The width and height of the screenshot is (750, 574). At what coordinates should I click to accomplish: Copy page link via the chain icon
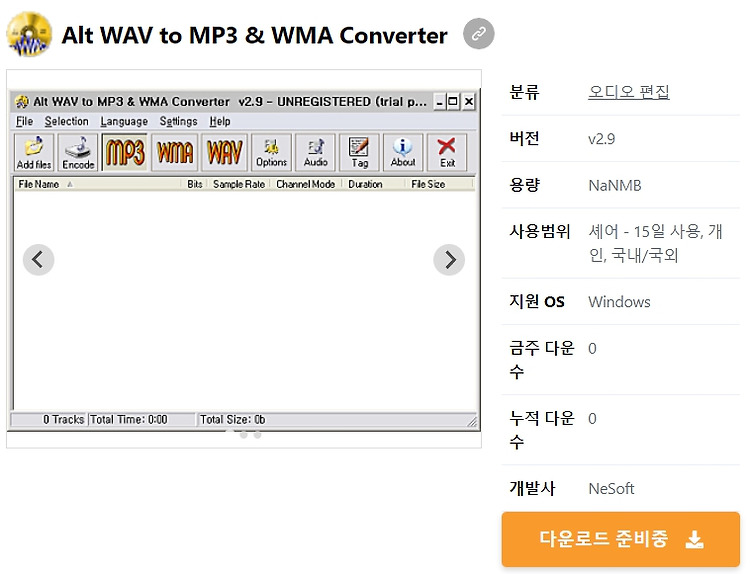[479, 34]
